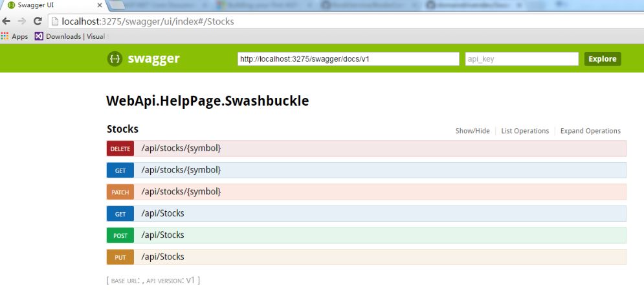Click the base url api version text

[x=153, y=281]
